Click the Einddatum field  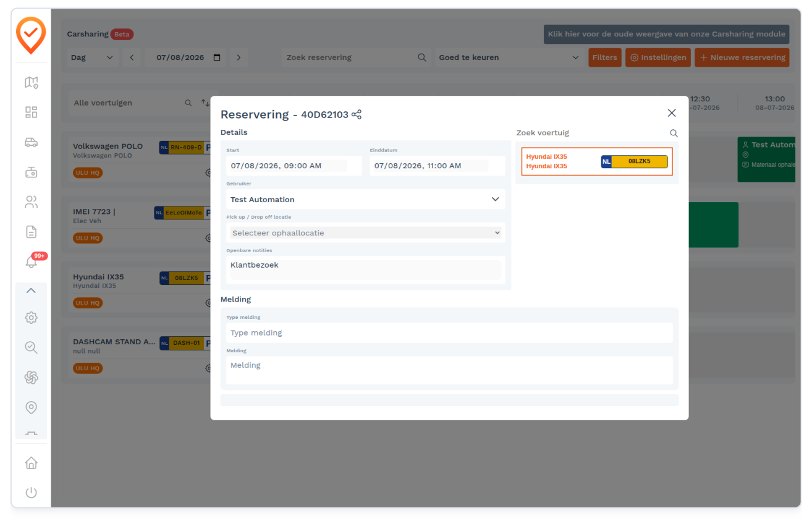pyautogui.click(x=437, y=166)
